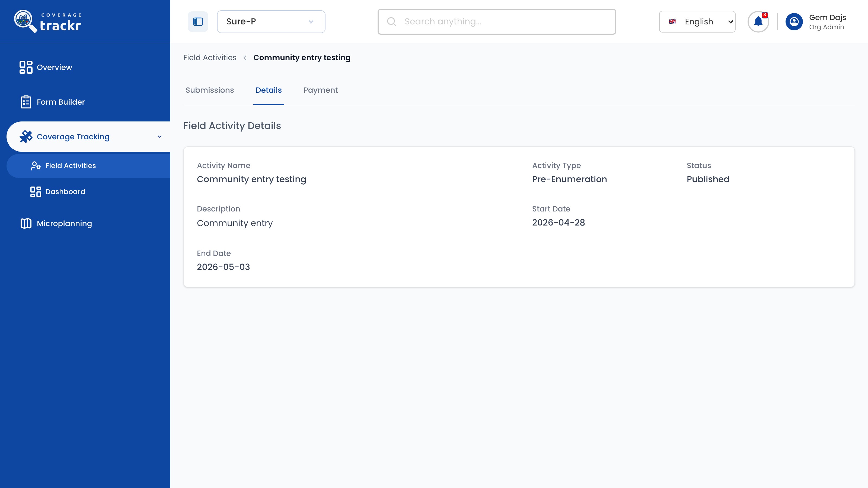Click Activity Name value Community entry testing
868x488 pixels.
pos(251,179)
